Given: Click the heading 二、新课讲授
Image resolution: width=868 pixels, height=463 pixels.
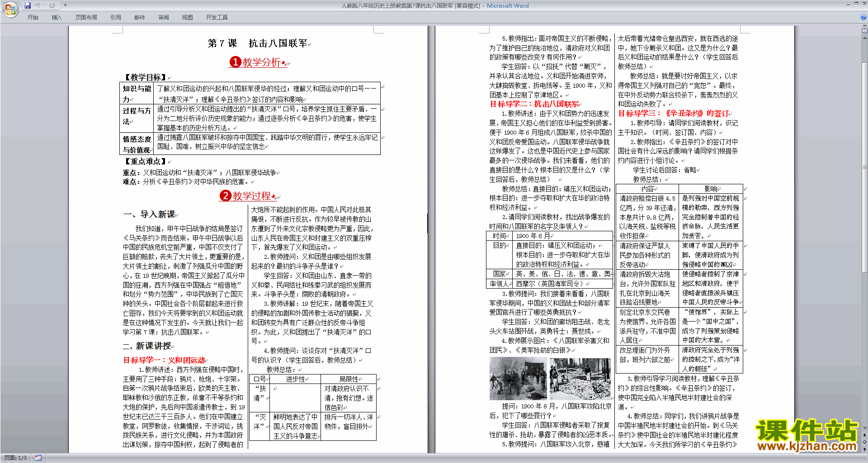Looking at the screenshot, I should coord(147,346).
